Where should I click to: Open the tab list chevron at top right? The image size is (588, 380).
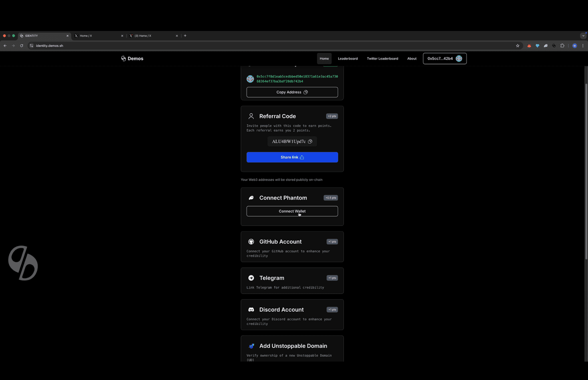click(583, 36)
